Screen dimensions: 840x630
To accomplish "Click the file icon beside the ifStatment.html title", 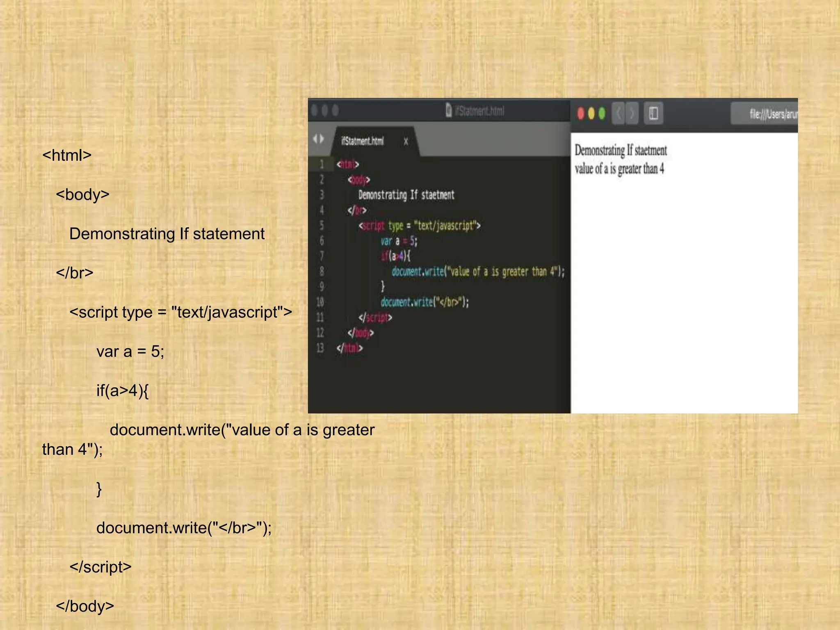I will click(449, 110).
